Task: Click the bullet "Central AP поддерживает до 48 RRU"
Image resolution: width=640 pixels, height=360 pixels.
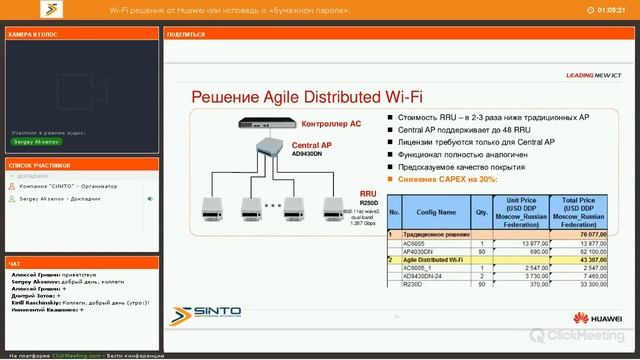Action: pyautogui.click(x=464, y=130)
